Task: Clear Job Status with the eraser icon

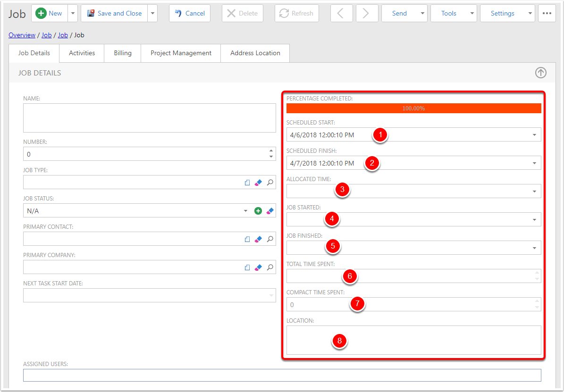Action: click(270, 211)
